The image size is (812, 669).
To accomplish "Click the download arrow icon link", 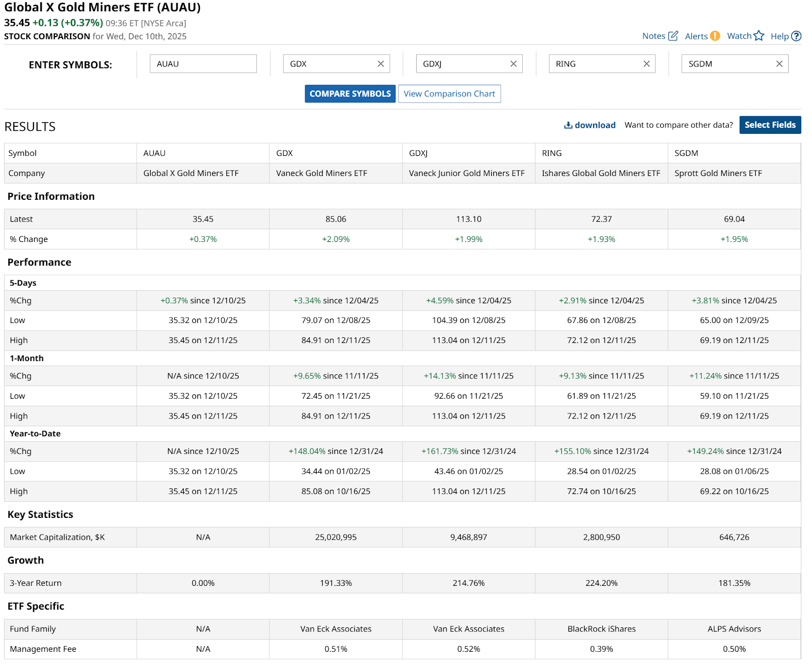I will (x=568, y=125).
